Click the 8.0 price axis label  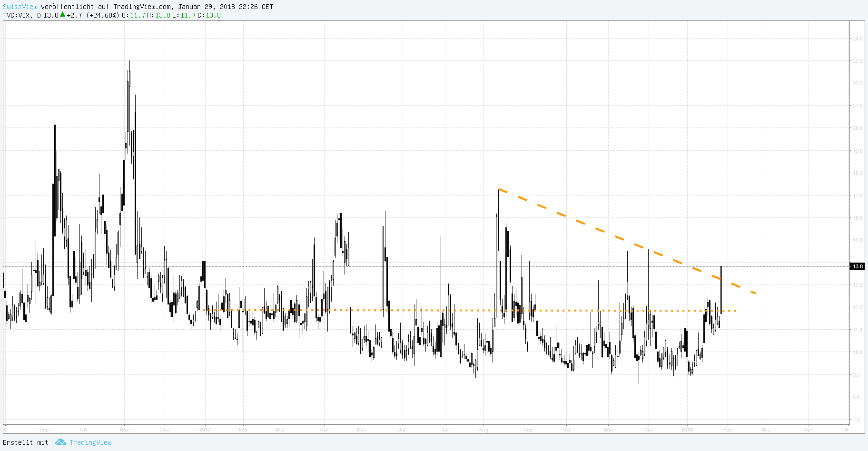tap(857, 397)
